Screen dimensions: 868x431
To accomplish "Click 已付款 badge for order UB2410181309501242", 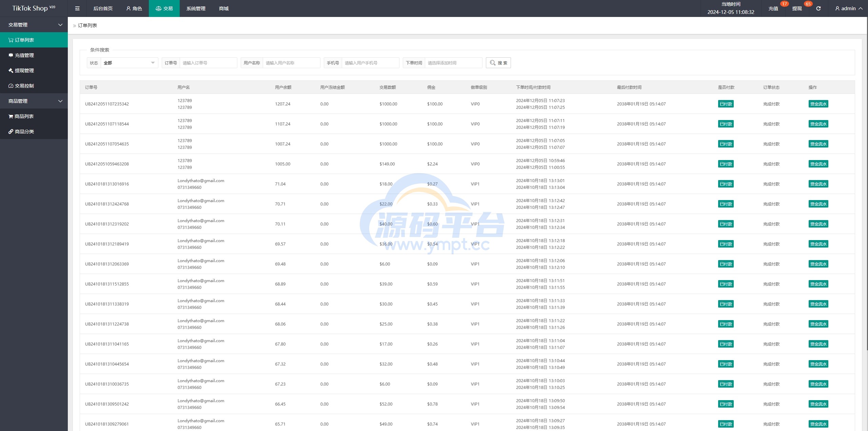I will (726, 404).
